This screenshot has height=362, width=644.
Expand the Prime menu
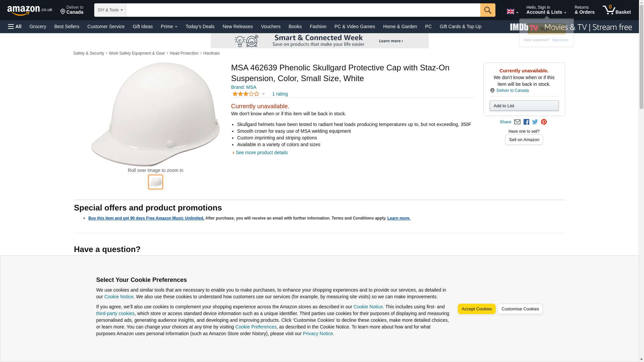[169, 26]
